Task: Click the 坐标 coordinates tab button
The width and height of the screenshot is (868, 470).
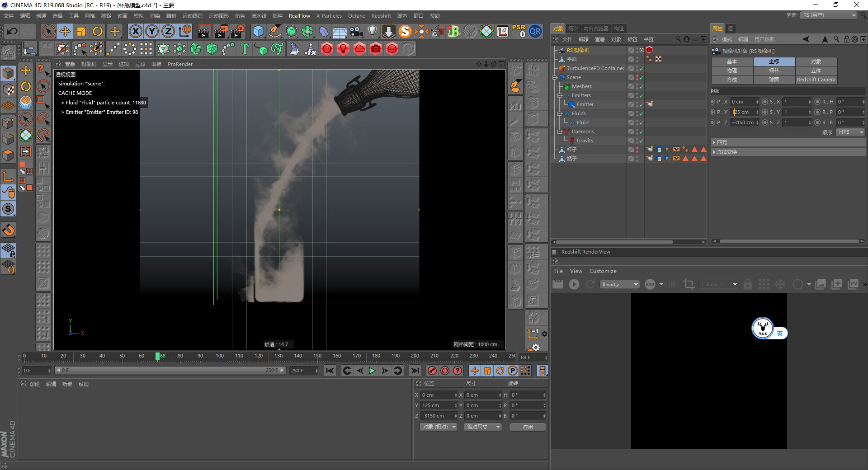Action: click(774, 61)
